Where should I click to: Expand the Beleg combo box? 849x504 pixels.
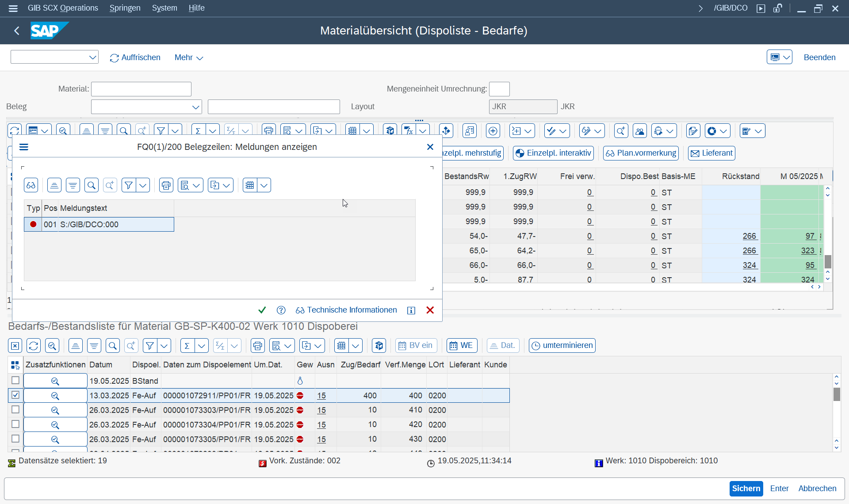click(195, 107)
